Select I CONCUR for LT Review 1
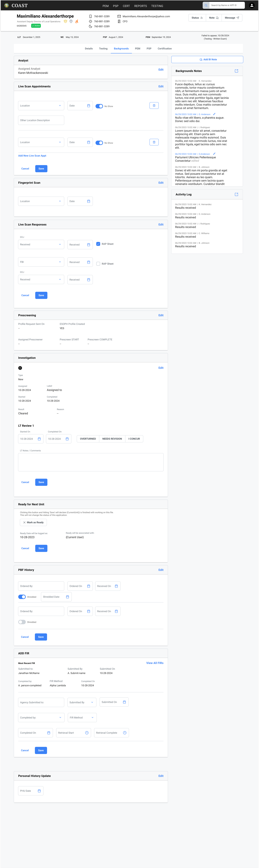 (134, 439)
